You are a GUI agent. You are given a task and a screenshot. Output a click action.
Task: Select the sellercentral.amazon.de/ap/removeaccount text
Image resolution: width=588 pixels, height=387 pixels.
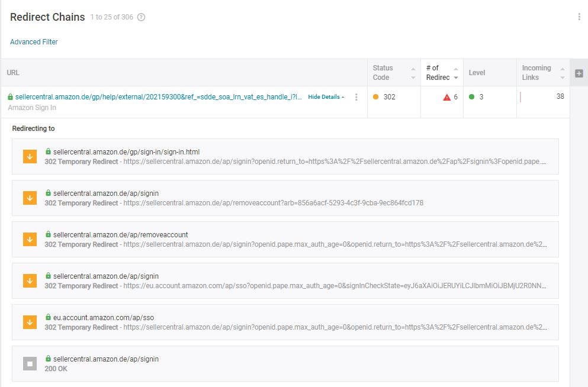click(120, 235)
